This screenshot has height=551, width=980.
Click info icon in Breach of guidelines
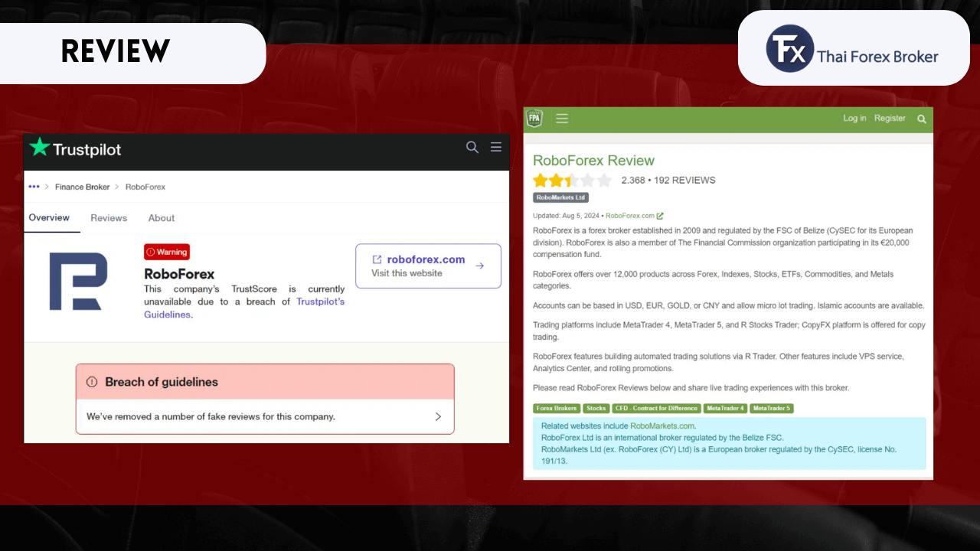pyautogui.click(x=92, y=382)
